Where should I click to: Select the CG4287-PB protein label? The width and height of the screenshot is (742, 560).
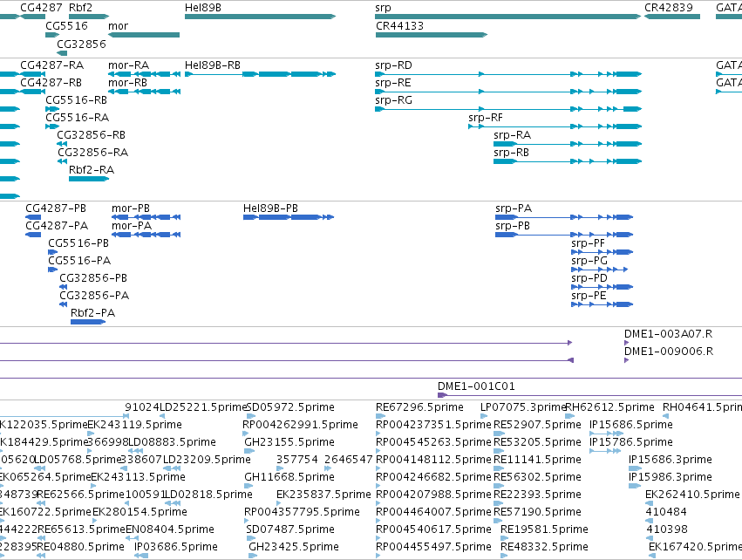56,208
